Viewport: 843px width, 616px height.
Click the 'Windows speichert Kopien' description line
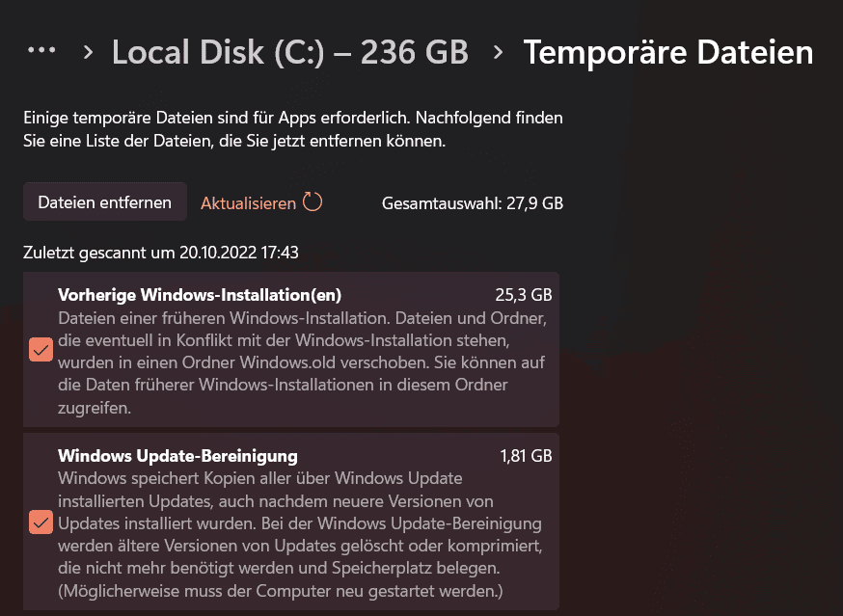(x=260, y=478)
